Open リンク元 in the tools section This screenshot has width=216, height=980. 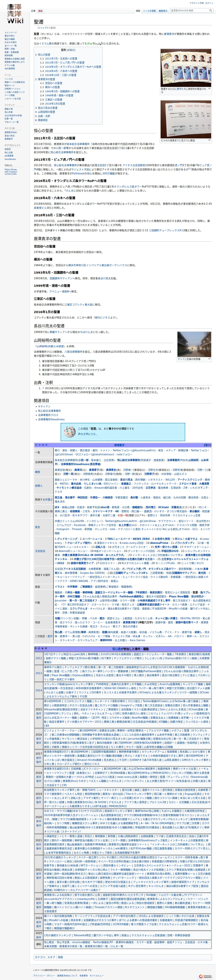coord(9,79)
